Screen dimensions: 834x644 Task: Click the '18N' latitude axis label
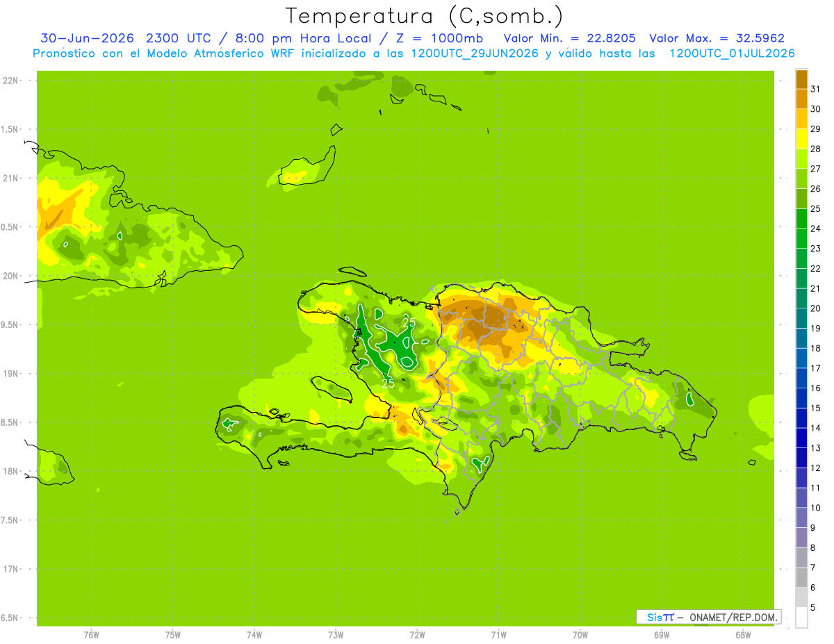(10, 471)
